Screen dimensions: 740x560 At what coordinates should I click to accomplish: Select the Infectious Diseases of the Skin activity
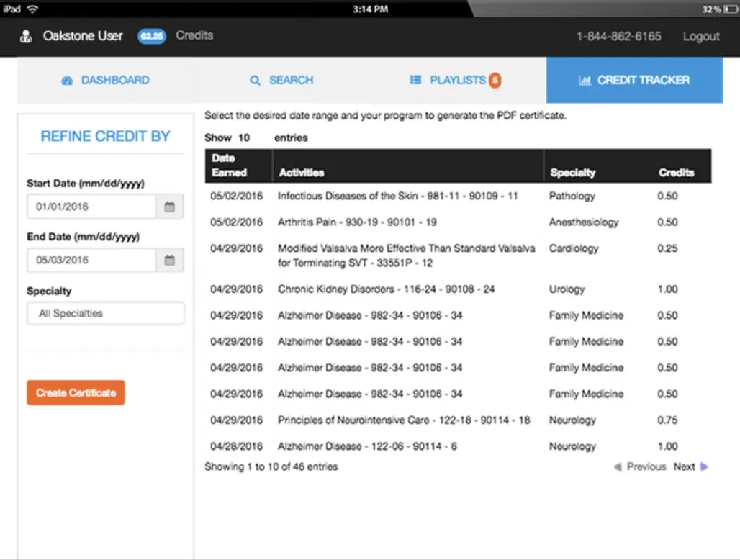(x=397, y=196)
